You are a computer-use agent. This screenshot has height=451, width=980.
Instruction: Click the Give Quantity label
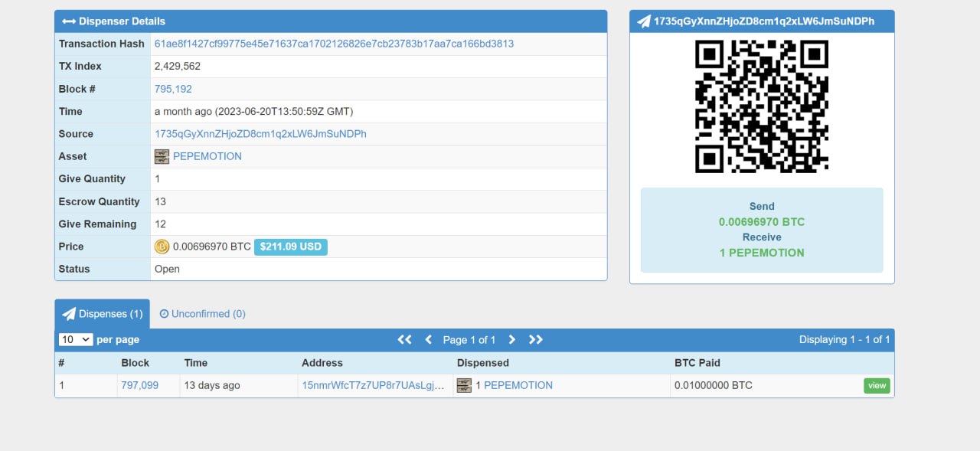tap(92, 178)
